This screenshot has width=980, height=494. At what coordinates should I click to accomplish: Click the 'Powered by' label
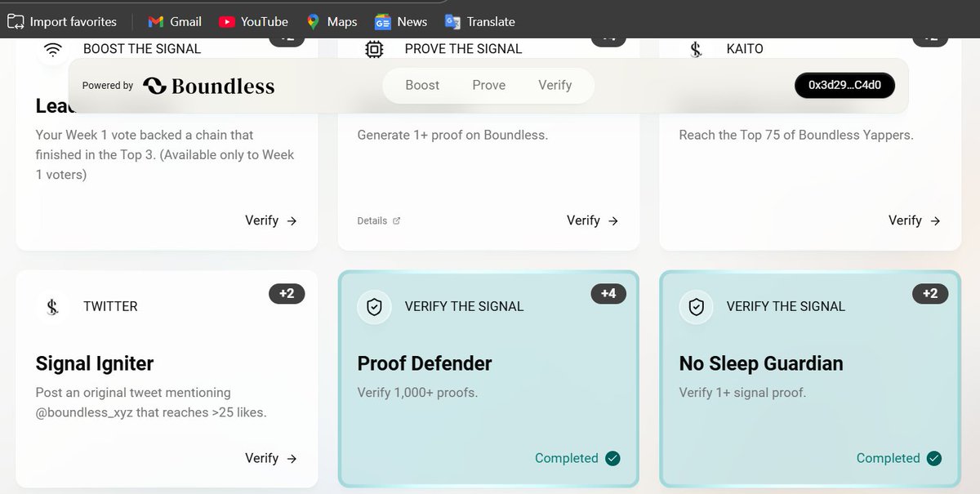pos(108,86)
